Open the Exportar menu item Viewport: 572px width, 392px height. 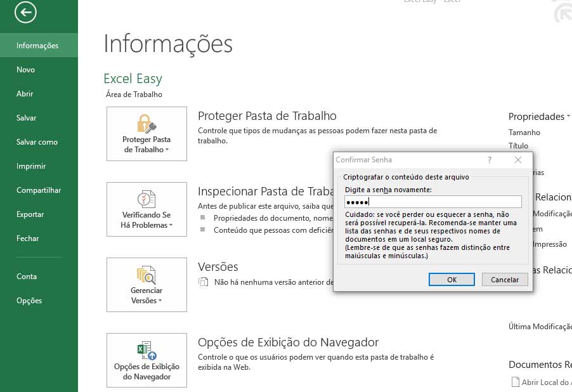point(30,214)
